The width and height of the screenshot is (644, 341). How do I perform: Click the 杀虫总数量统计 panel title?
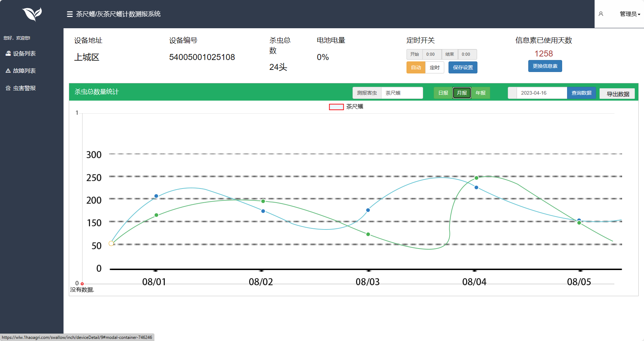coord(97,92)
